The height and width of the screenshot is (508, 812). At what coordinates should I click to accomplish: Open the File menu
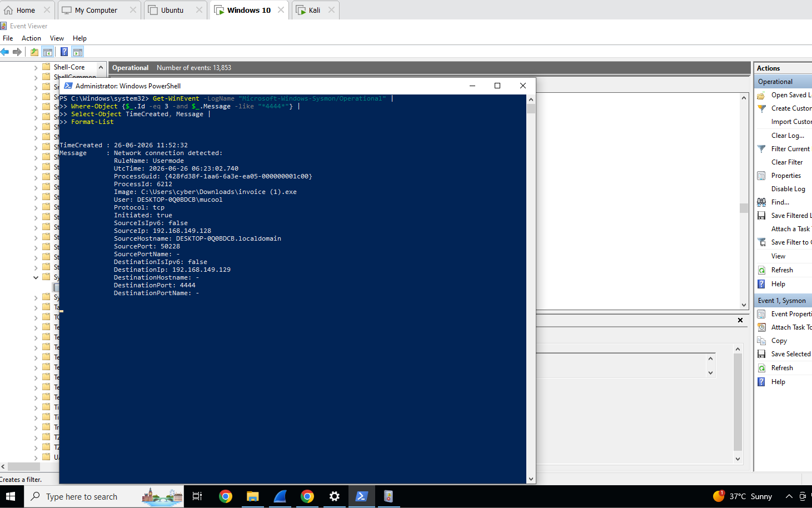point(8,38)
